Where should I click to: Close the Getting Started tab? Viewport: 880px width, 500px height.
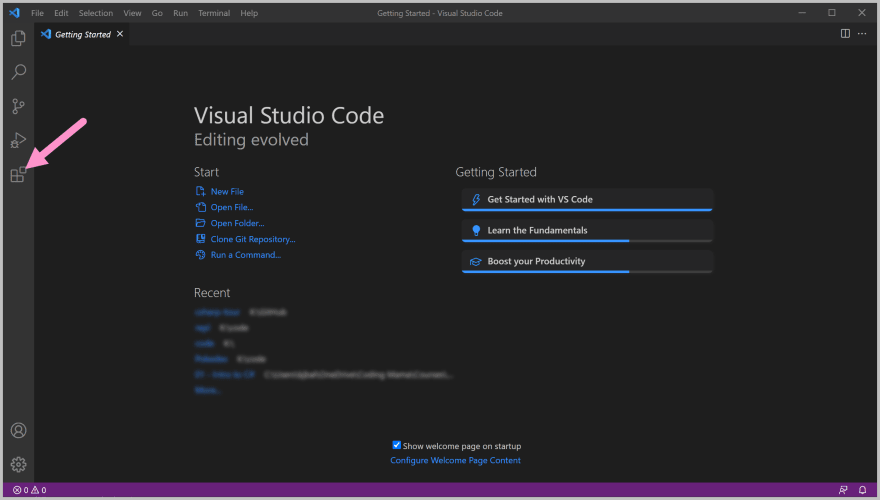[x=120, y=34]
